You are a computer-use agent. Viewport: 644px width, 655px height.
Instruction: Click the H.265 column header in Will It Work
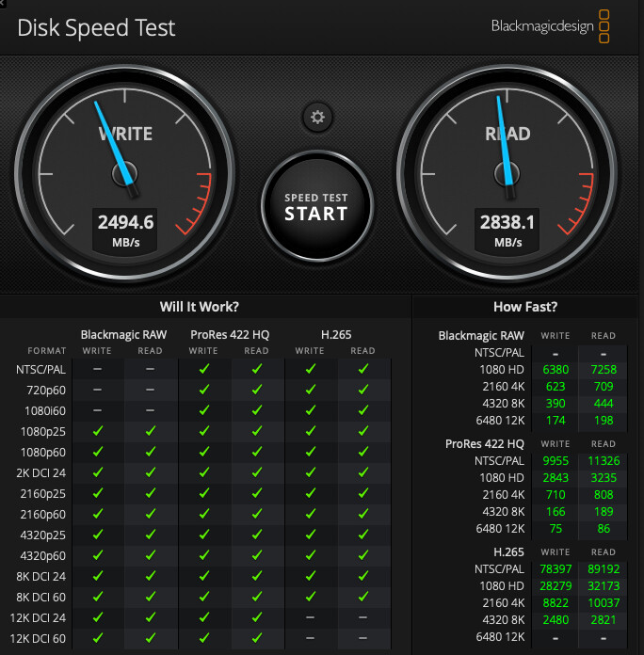(x=336, y=335)
